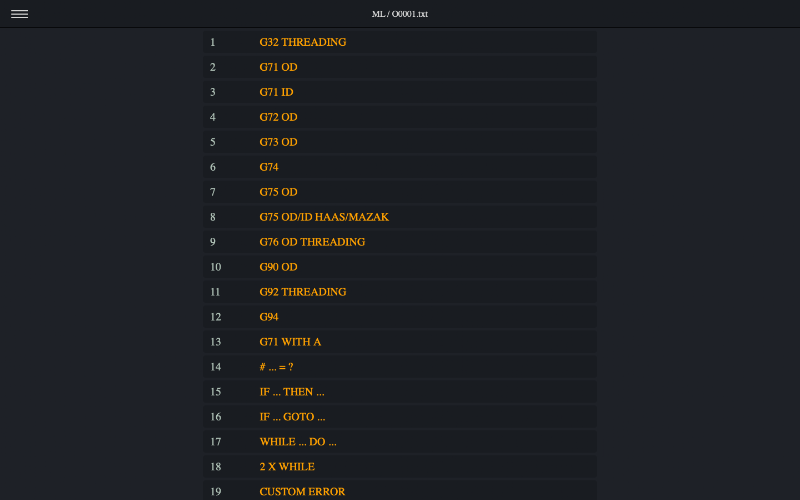Viewport: 800px width, 500px height.
Task: Select the '# ... = ?' item
Action: click(276, 367)
